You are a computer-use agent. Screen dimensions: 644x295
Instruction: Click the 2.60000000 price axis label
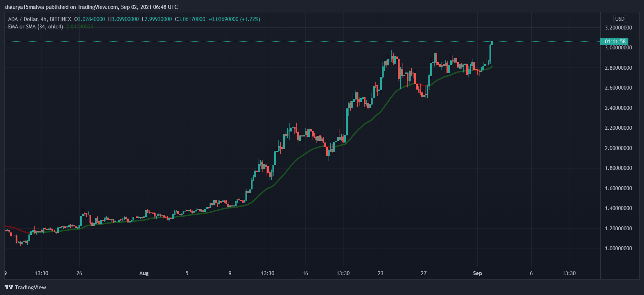(x=618, y=88)
